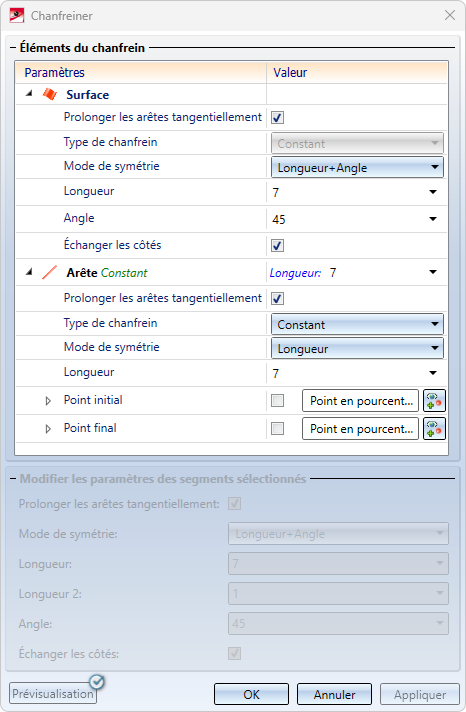The image size is (466, 712).
Task: Click the OK button
Action: pyautogui.click(x=251, y=694)
